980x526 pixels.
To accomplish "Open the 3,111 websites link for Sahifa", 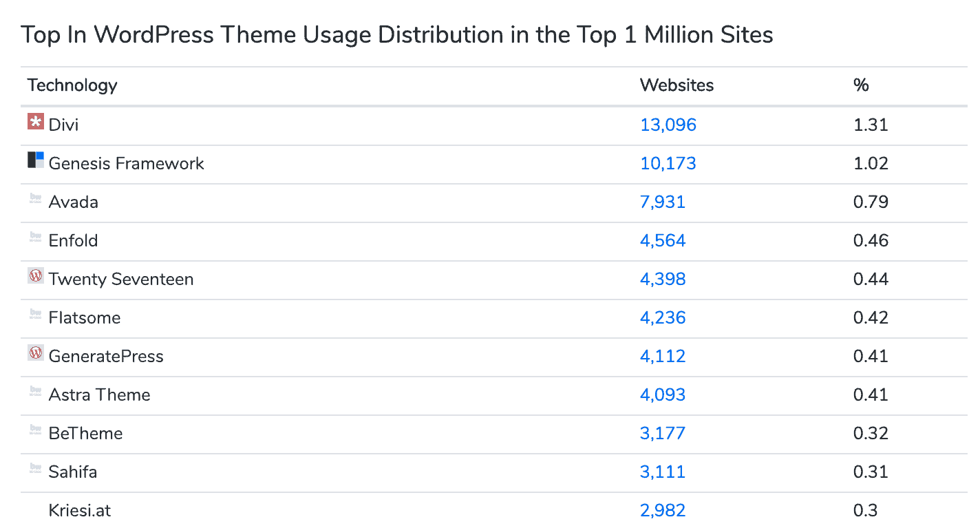I will 663,472.
